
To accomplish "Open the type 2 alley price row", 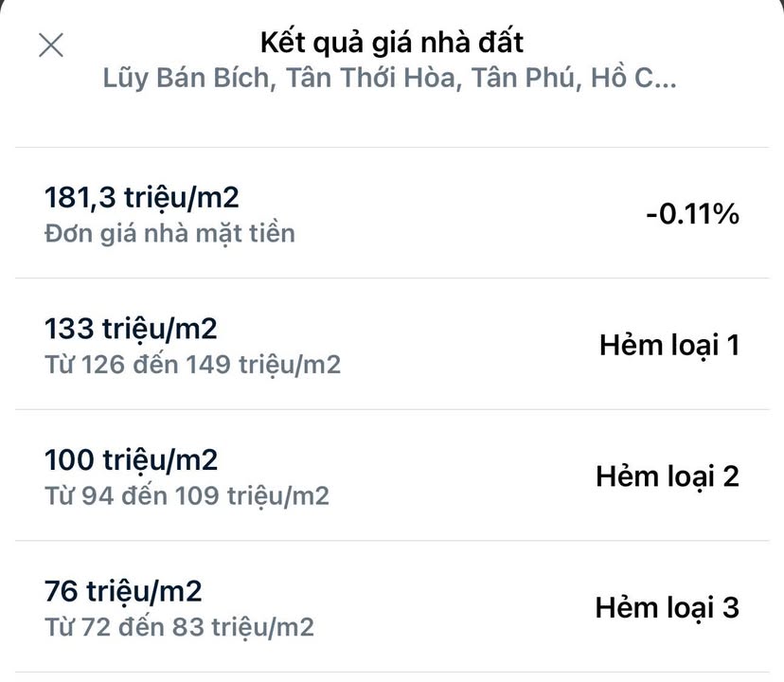I will [x=392, y=476].
